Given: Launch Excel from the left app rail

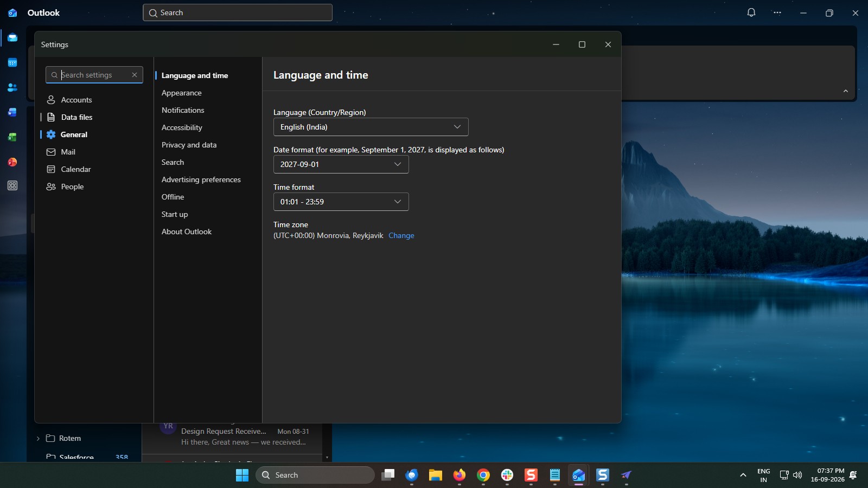Looking at the screenshot, I should click(x=12, y=137).
